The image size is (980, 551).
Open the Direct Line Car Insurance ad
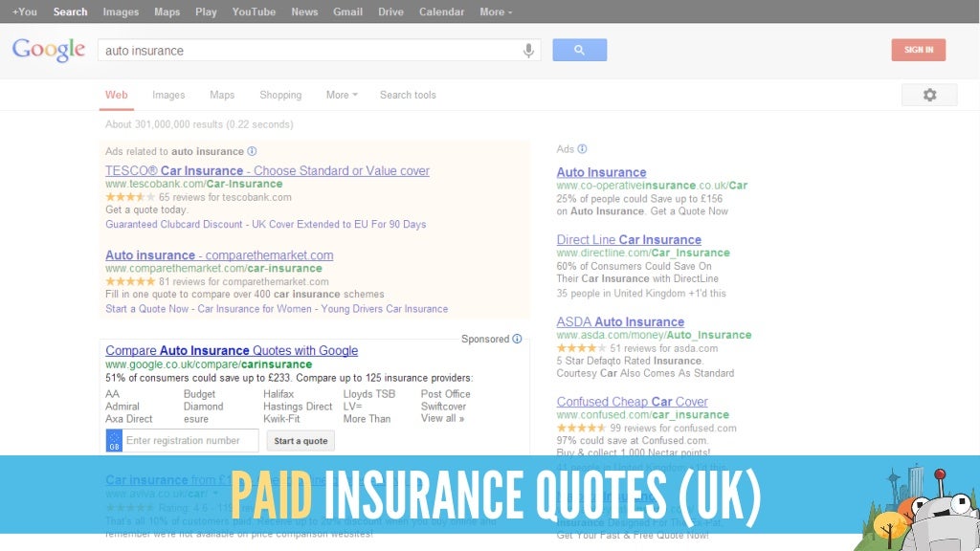pyautogui.click(x=629, y=240)
